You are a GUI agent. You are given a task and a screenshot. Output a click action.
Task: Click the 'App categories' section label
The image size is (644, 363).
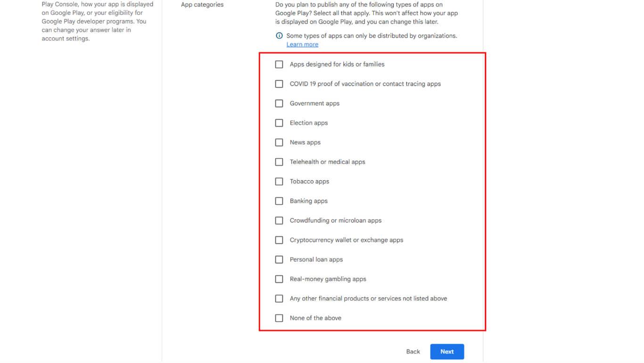tap(202, 5)
